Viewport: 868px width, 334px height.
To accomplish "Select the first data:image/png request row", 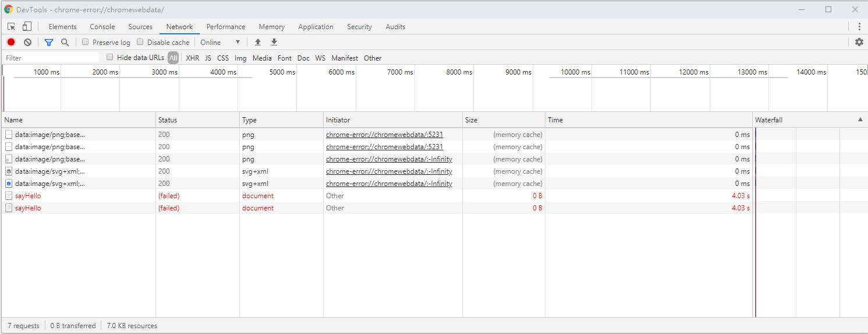I will [434, 135].
